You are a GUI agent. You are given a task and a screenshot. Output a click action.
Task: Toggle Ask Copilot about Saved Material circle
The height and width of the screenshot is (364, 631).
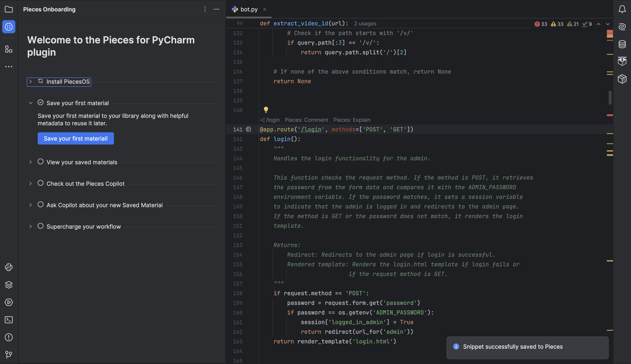coord(41,205)
